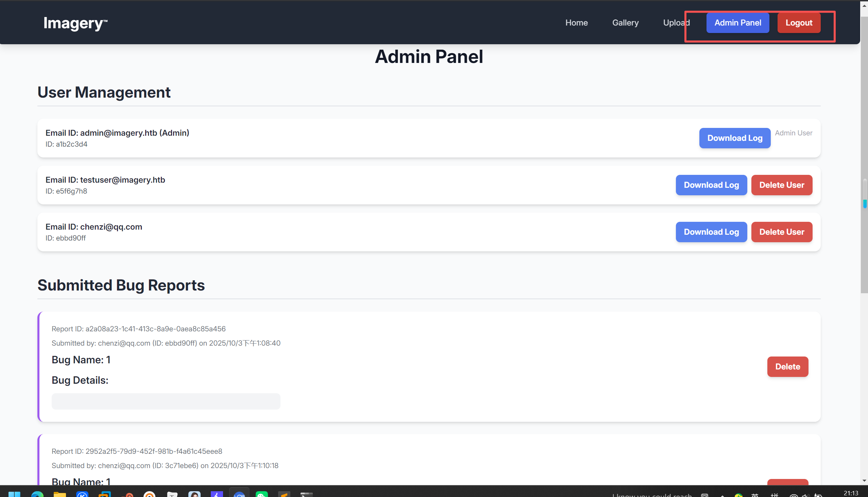Delete the chenzi@qq.com user
The image size is (868, 497).
point(781,232)
